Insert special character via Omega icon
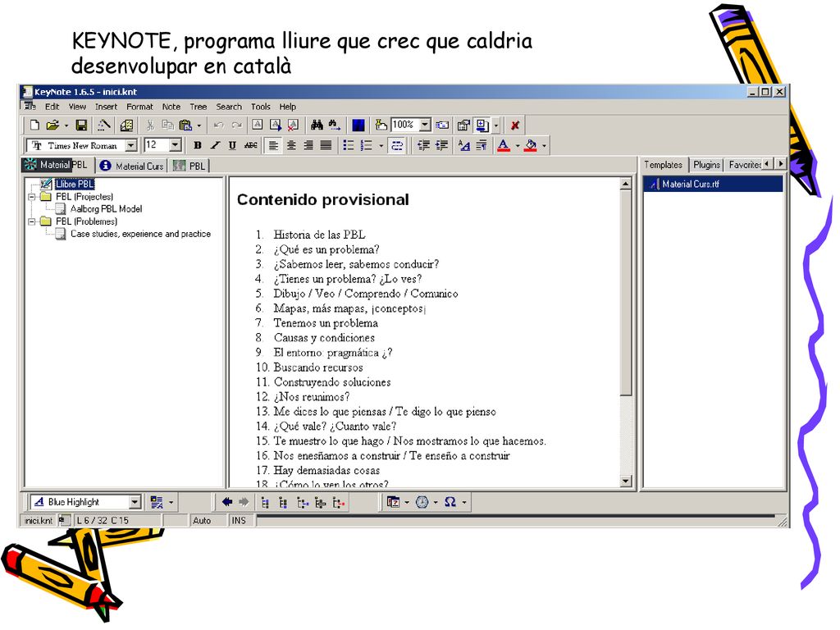 click(x=450, y=502)
